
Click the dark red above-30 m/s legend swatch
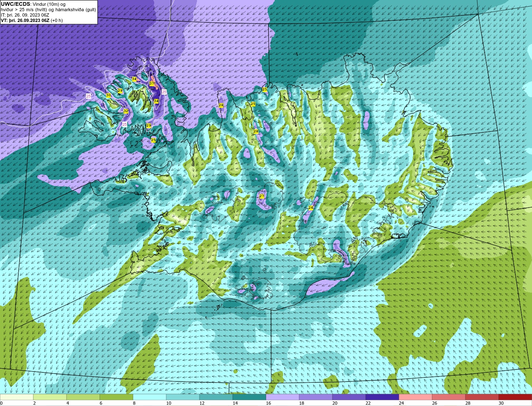point(515,397)
